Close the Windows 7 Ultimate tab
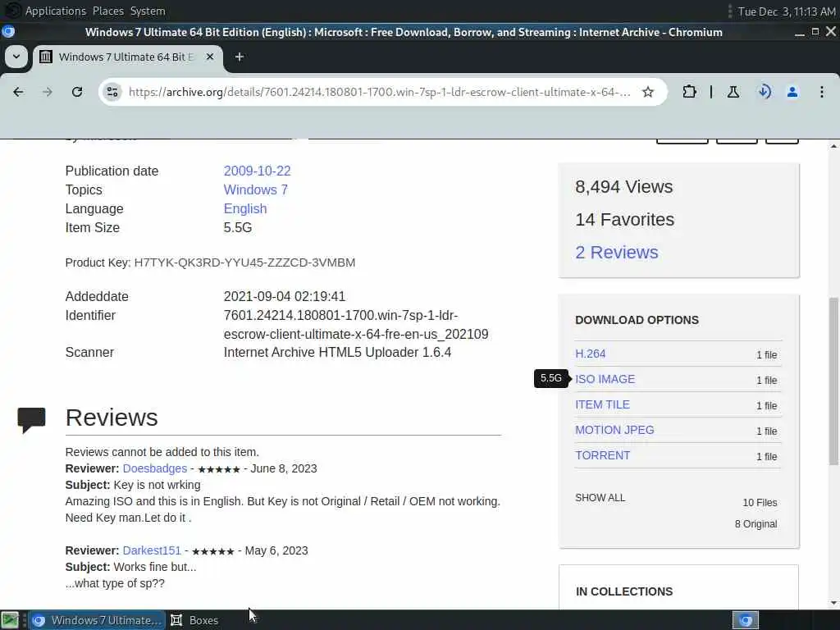 pyautogui.click(x=210, y=57)
